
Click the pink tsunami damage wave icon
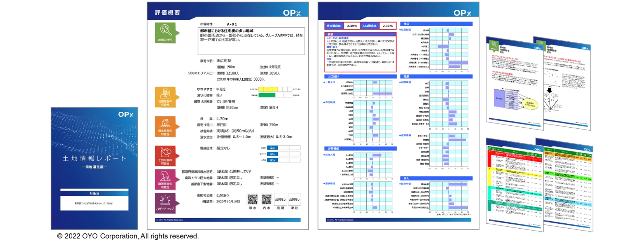166,177
